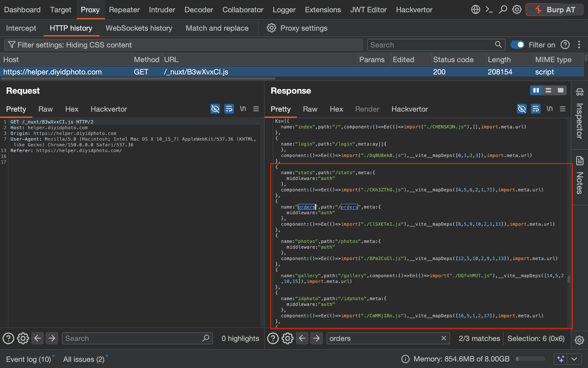Toggle the Filter on switch
The width and height of the screenshot is (588, 368).
pyautogui.click(x=517, y=45)
